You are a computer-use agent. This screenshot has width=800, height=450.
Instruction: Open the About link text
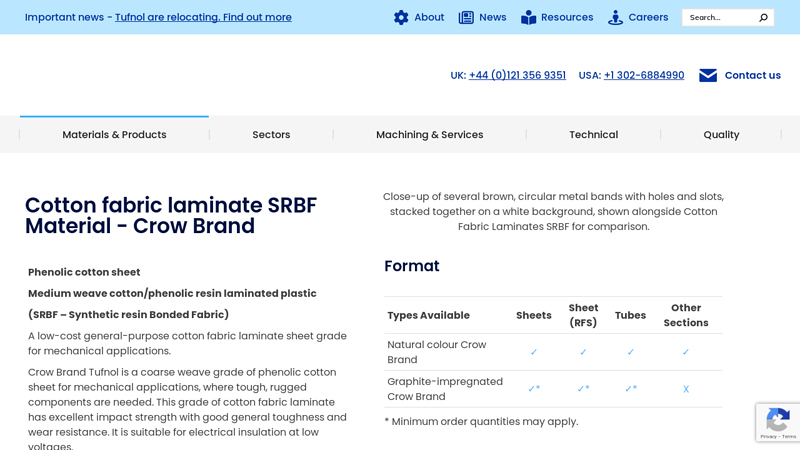click(429, 17)
